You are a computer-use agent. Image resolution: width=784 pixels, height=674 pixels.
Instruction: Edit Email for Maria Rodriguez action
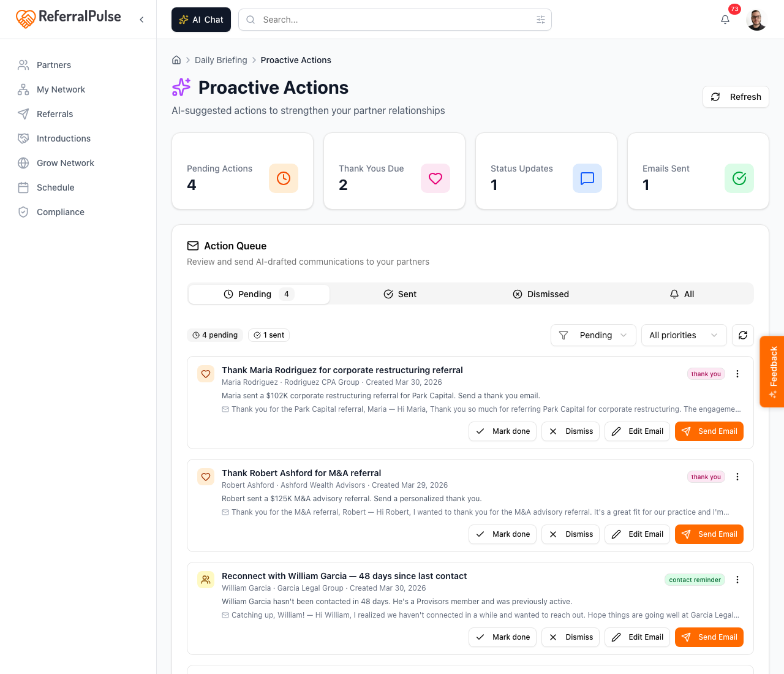click(x=638, y=431)
